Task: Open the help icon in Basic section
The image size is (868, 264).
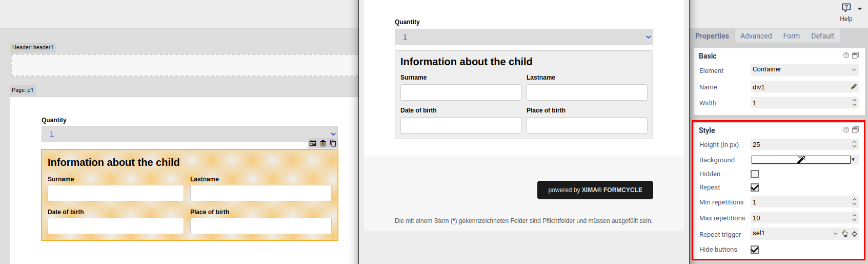Action: pos(846,55)
